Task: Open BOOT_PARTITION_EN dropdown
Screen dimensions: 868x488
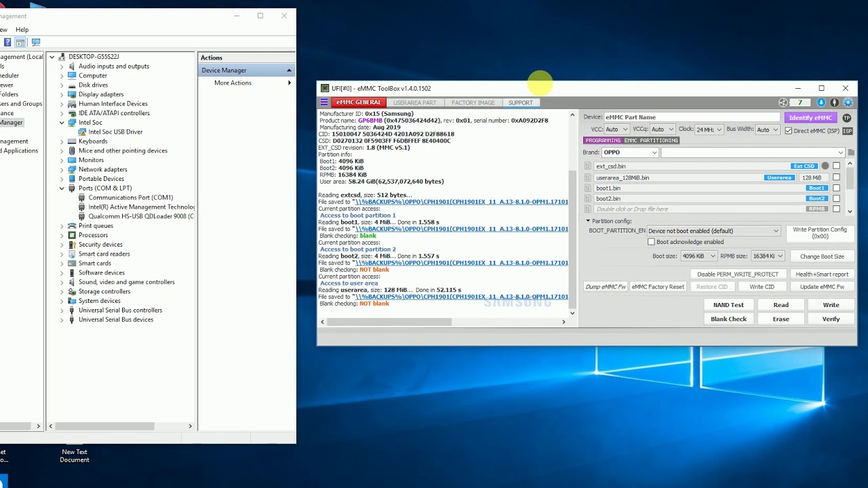Action: coord(713,231)
